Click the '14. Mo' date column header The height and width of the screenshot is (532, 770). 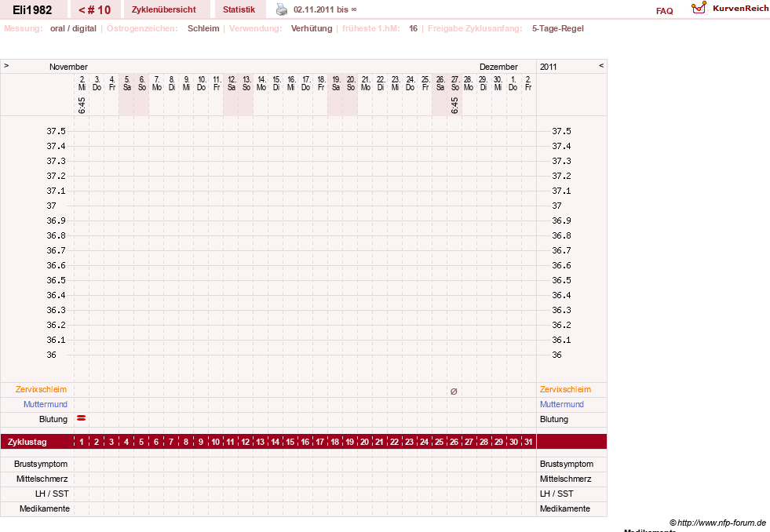[x=261, y=83]
